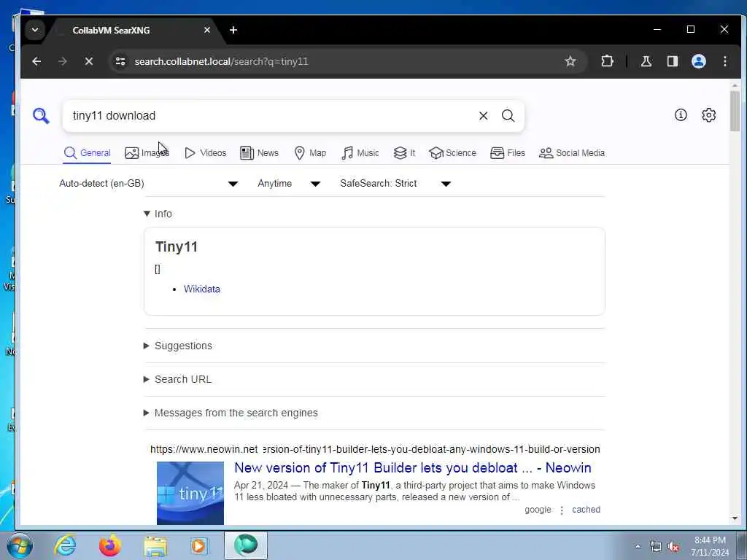747x560 pixels.
Task: Collapse the Info section
Action: tap(158, 214)
